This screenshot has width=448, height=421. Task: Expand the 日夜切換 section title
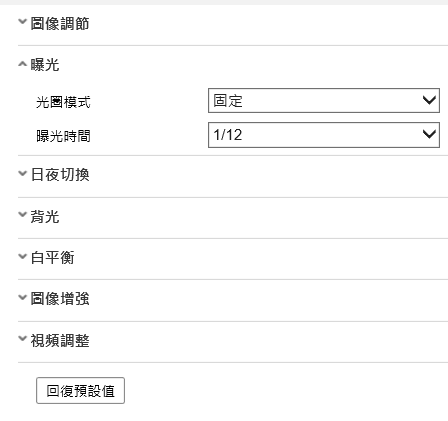click(60, 175)
